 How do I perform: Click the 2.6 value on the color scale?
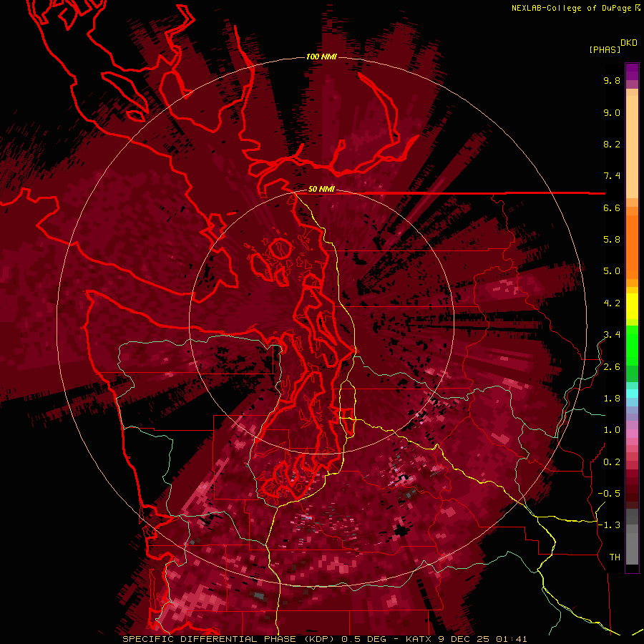point(612,367)
